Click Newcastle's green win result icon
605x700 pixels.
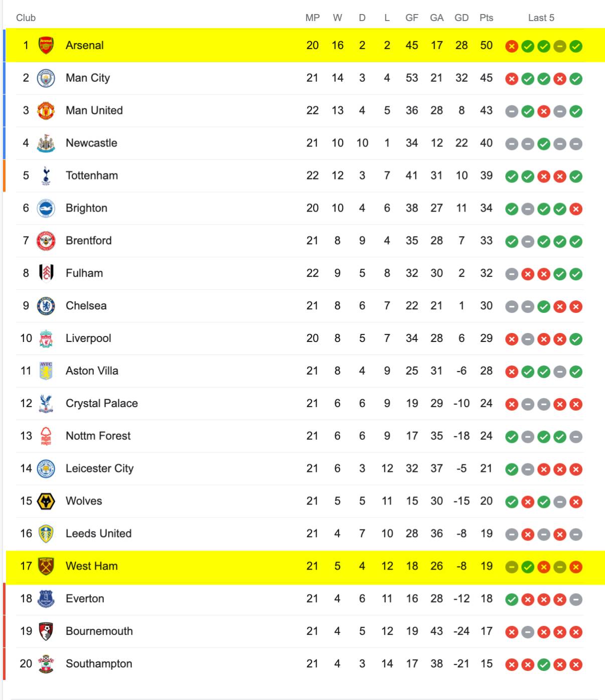pyautogui.click(x=544, y=144)
